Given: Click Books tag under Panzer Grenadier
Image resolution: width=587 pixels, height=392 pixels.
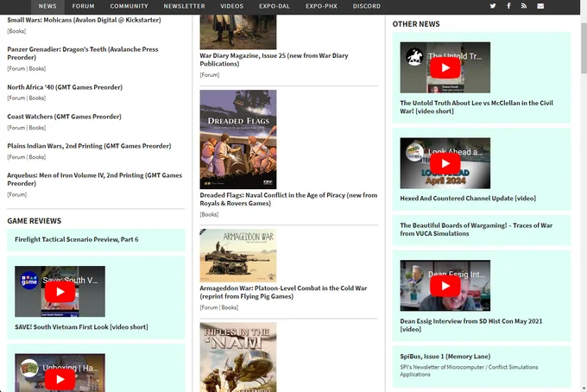Looking at the screenshot, I should pyautogui.click(x=36, y=68).
